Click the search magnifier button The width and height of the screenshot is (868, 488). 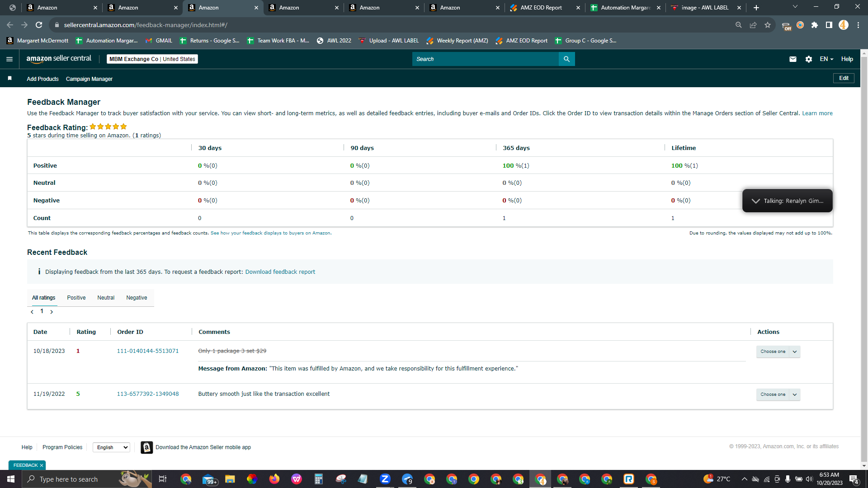[566, 59]
